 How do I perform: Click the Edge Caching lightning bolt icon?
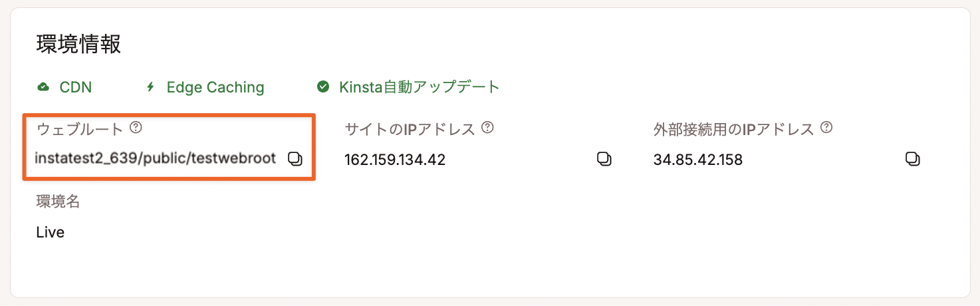coord(150,87)
